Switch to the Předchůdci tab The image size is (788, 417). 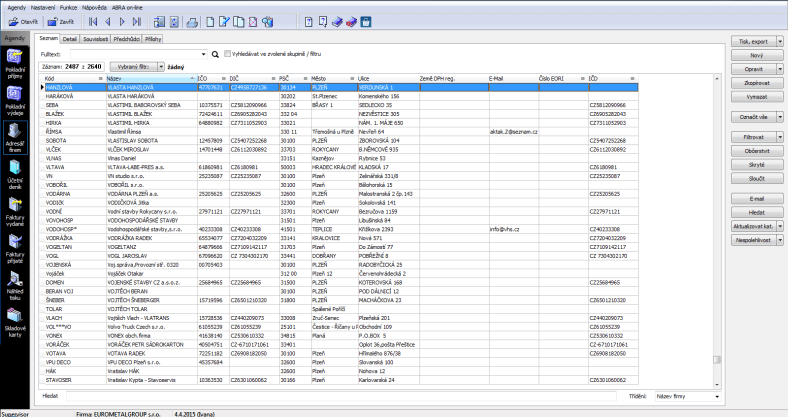tap(126, 39)
